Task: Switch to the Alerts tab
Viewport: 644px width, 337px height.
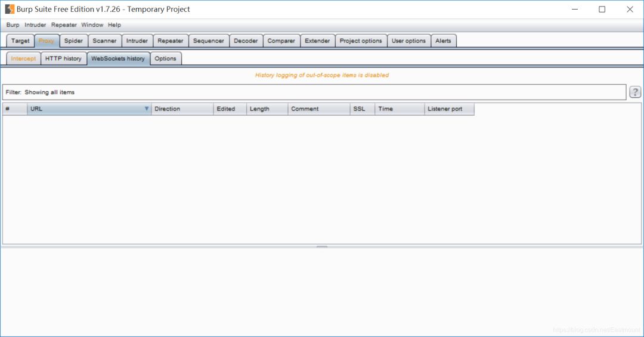Action: click(443, 41)
